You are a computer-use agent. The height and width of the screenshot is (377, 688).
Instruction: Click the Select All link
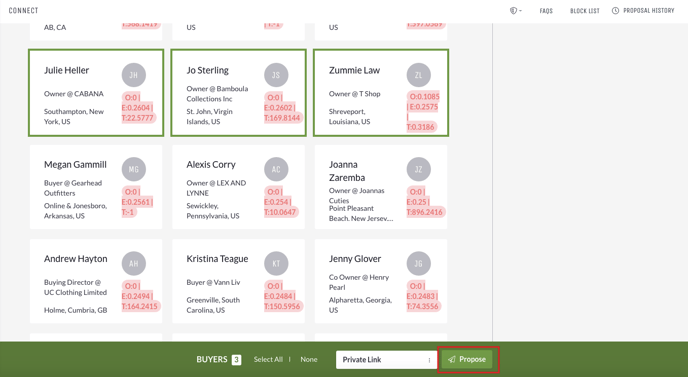268,359
